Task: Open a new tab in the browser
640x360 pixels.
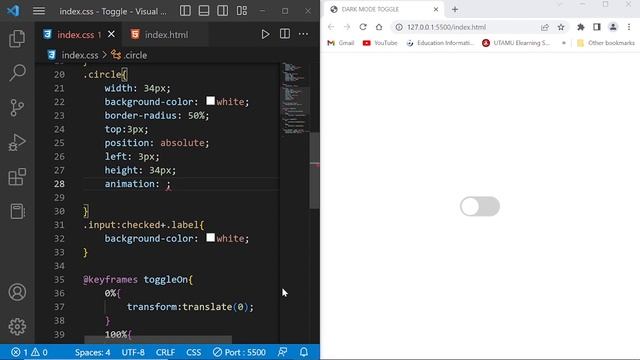Action: tap(455, 9)
